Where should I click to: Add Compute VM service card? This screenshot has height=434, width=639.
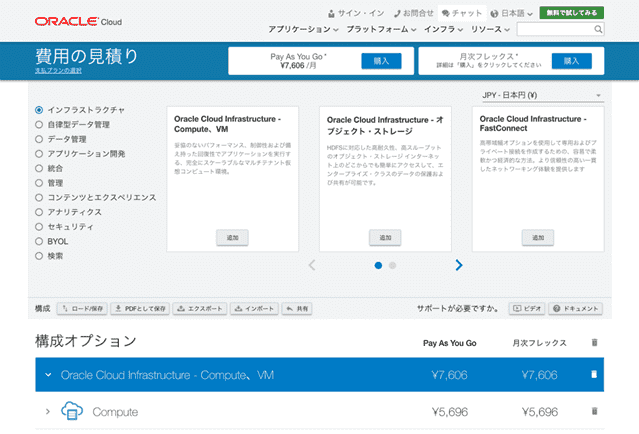pos(232,238)
